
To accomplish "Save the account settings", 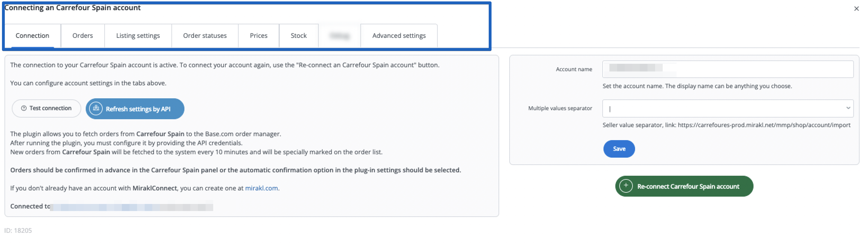I will click(619, 149).
